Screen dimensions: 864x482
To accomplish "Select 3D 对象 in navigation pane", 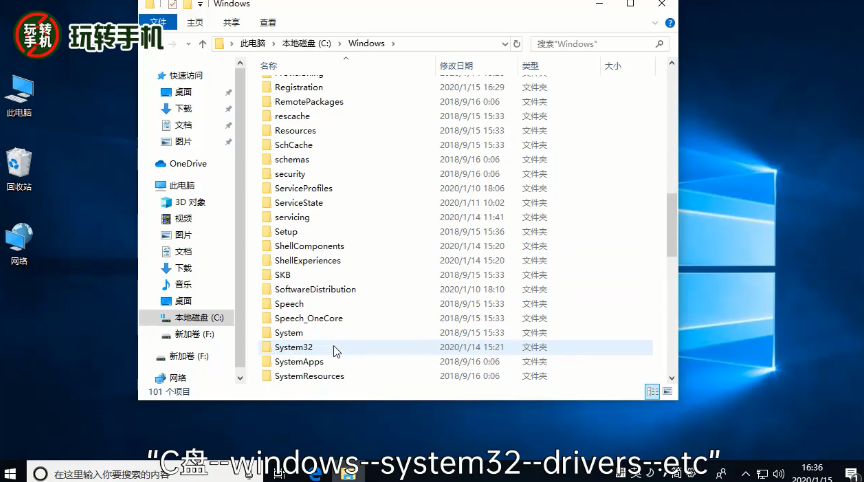I will point(183,202).
